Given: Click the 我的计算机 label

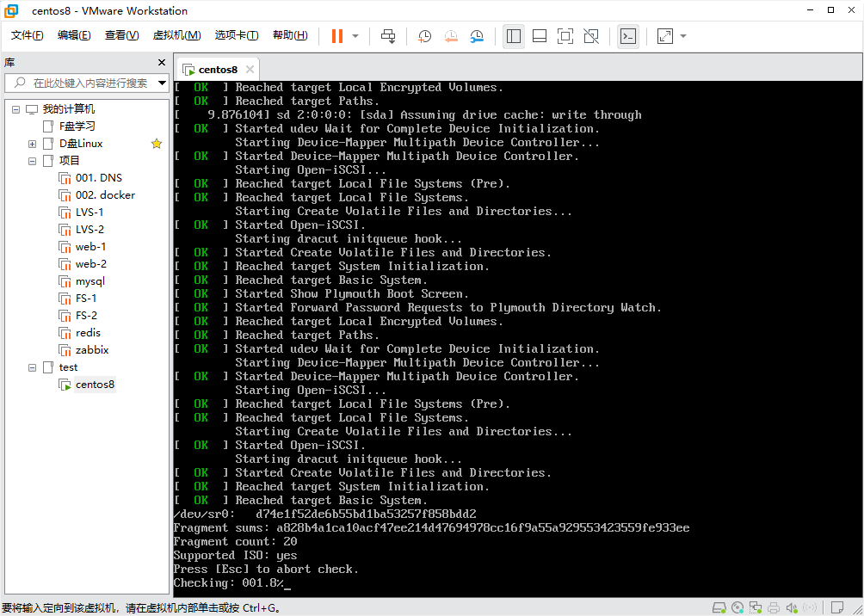Looking at the screenshot, I should coord(69,109).
